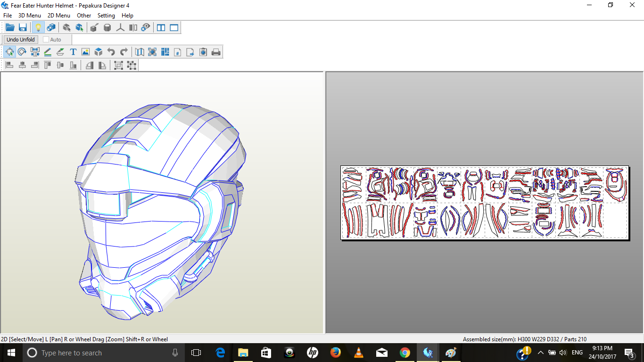
Task: Click the rotate counterclockwise icon in the alignment toolbar
Action: click(x=89, y=66)
